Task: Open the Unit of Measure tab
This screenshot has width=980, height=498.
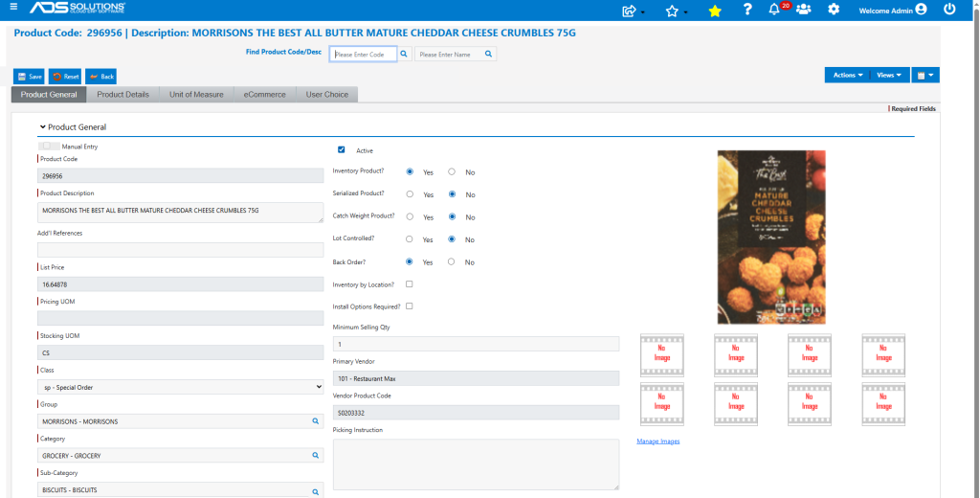Action: click(196, 95)
